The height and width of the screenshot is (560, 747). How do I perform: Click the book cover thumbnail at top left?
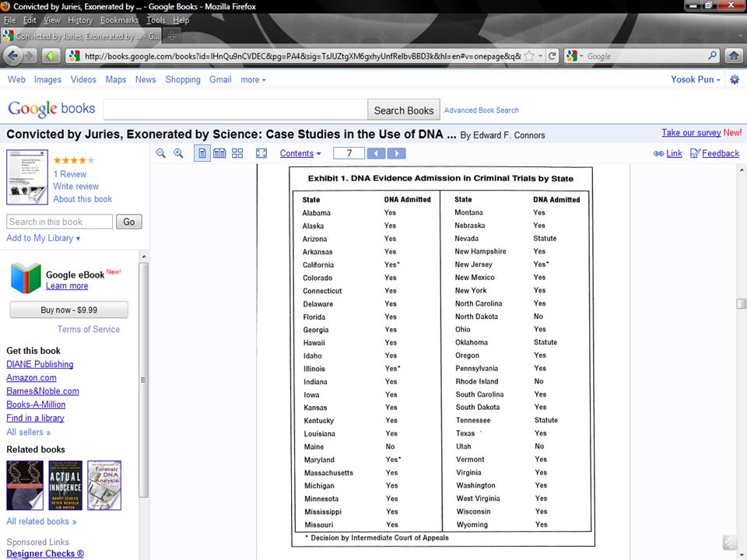27,177
